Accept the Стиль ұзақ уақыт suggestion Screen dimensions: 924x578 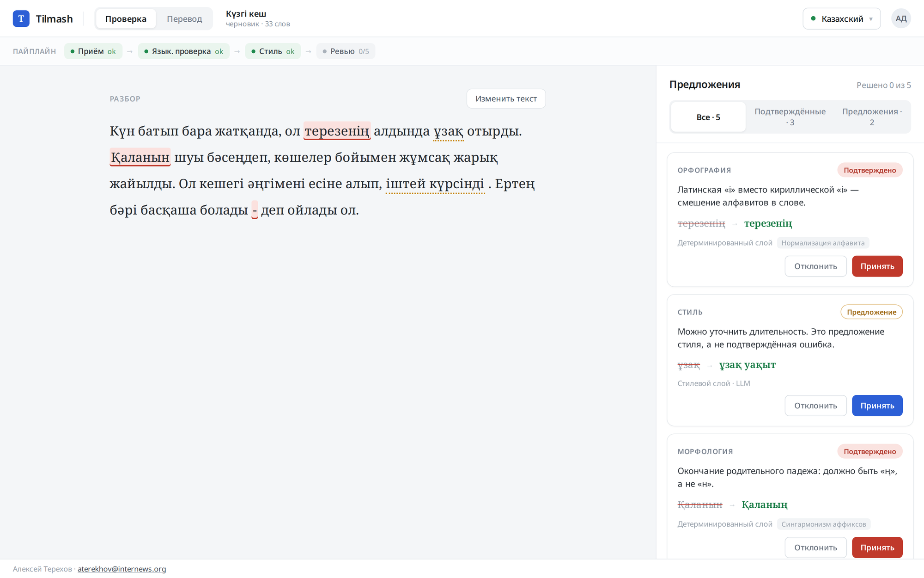coord(877,406)
